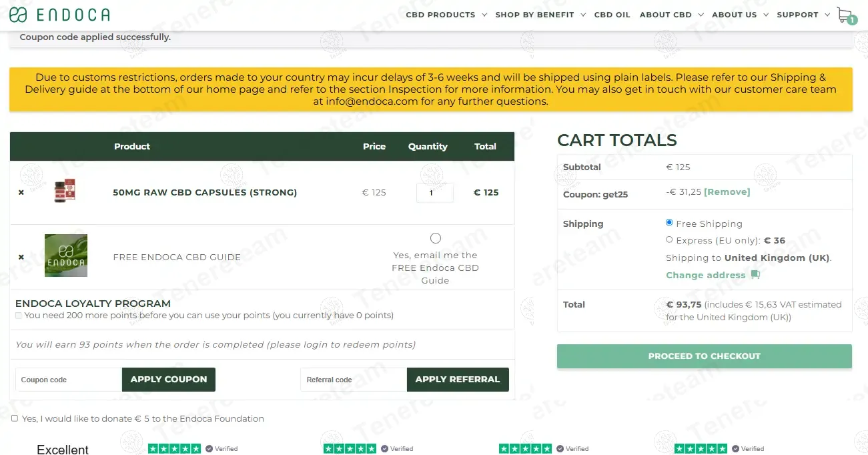Remove 50MG Raw CBD Capsules from cart
This screenshot has height=455, width=868.
[x=21, y=192]
